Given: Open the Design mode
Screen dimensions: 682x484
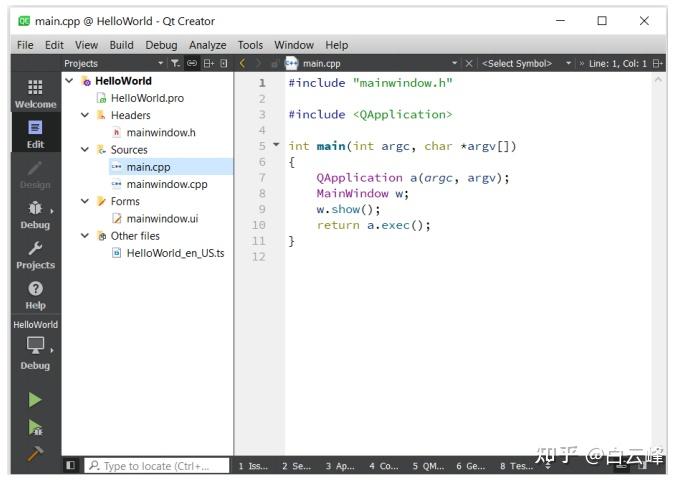Looking at the screenshot, I should (x=35, y=174).
